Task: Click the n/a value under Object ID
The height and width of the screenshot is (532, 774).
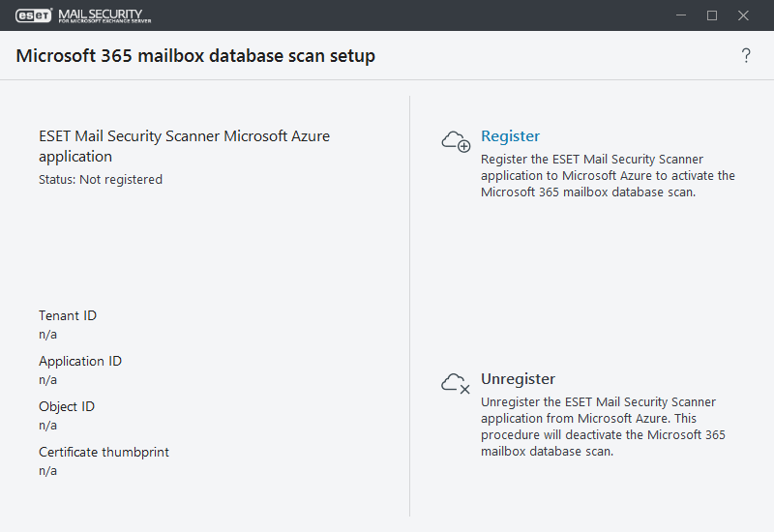Action: pos(47,425)
